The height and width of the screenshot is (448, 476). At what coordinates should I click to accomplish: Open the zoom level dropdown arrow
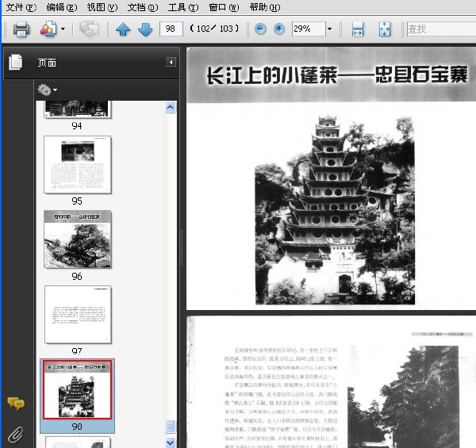click(330, 29)
